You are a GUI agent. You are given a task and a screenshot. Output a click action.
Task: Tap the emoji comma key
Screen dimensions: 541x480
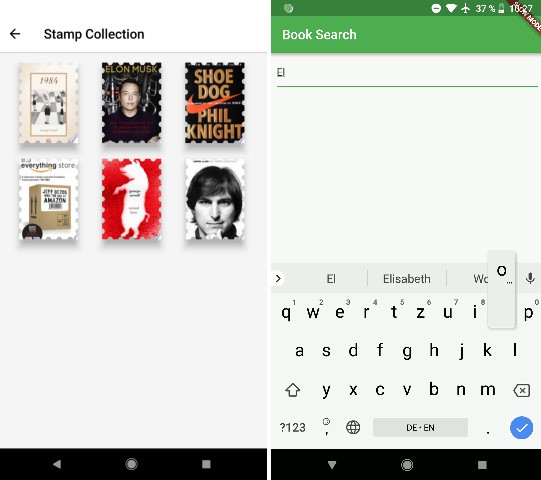click(x=326, y=427)
